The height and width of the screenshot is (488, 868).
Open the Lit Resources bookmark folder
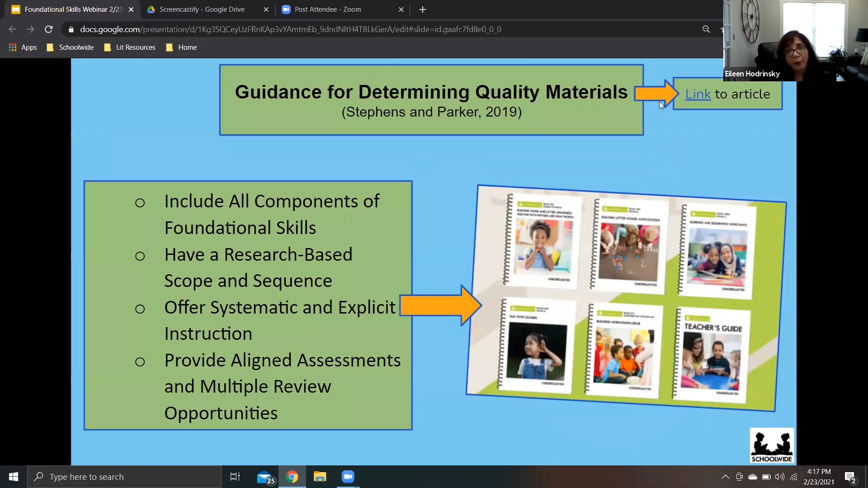(x=130, y=47)
